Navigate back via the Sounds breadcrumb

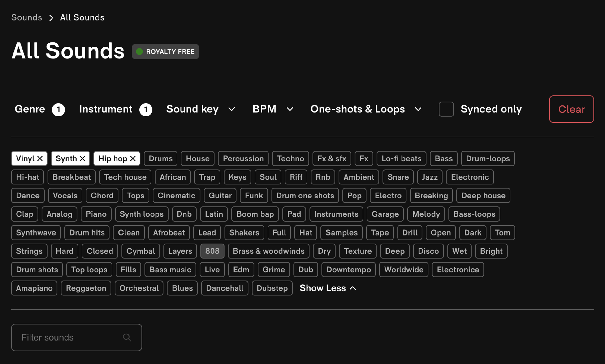click(x=26, y=17)
